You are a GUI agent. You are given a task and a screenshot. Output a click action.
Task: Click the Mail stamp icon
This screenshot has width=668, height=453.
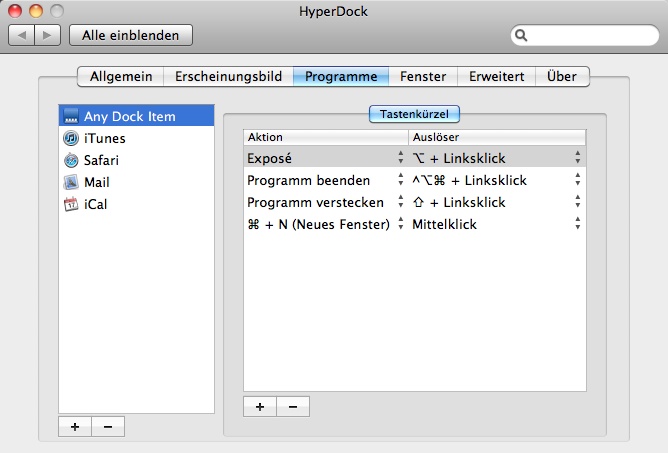(71, 182)
